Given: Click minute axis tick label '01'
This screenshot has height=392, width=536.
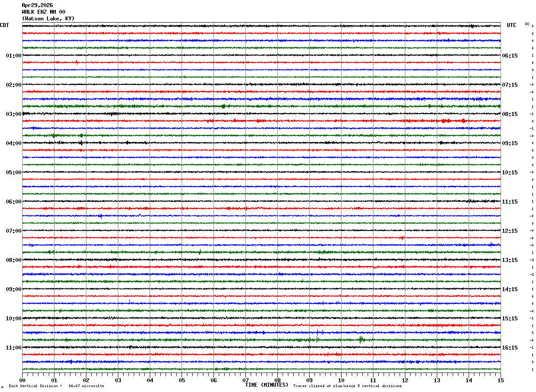Looking at the screenshot, I should (x=54, y=380).
